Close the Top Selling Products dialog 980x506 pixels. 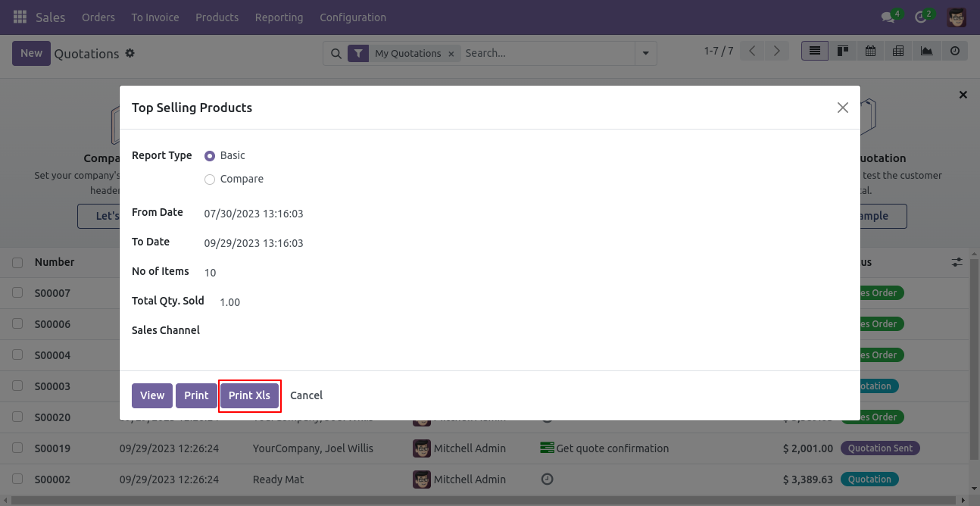(x=843, y=108)
